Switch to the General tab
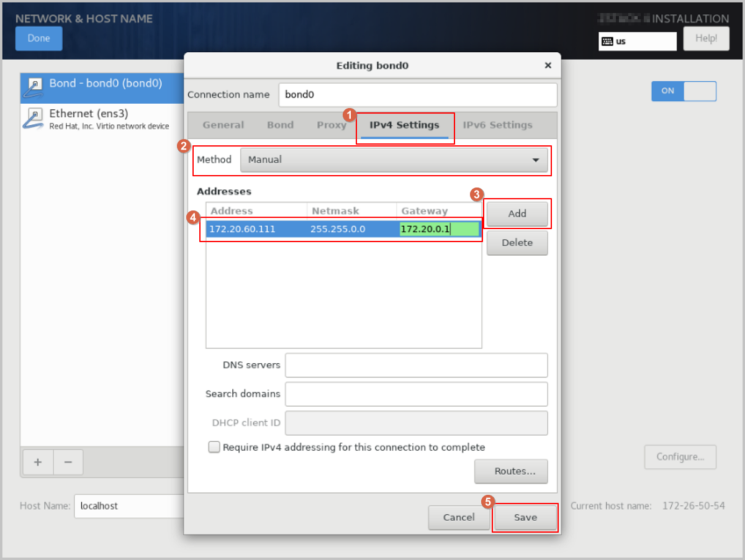 [223, 125]
